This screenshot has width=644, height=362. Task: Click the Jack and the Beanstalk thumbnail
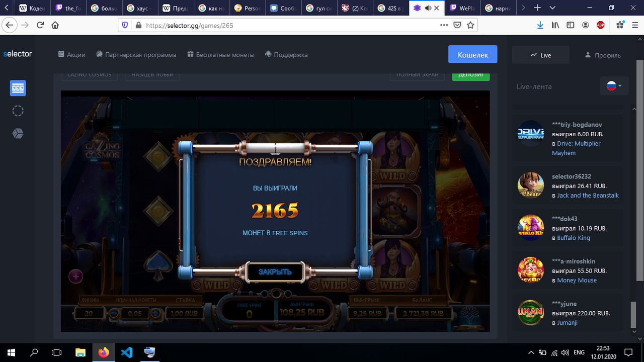tap(531, 186)
